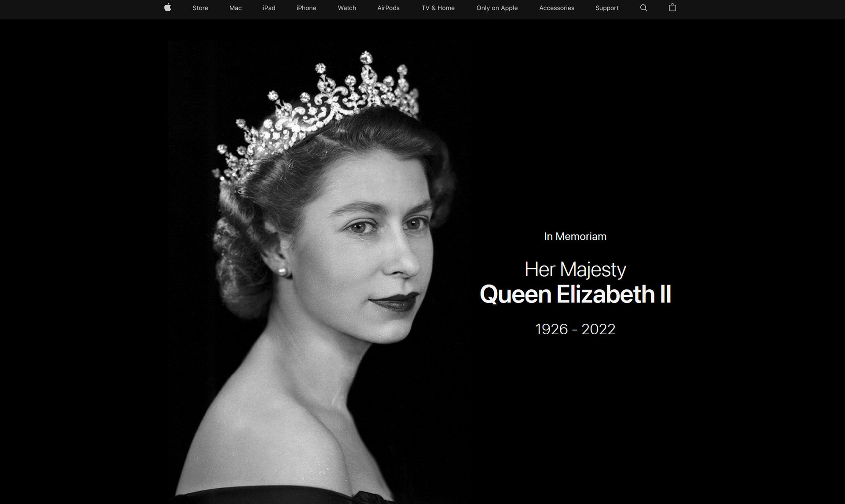Screen dimensions: 845x504
Task: Select iPad in the navigation bar
Action: 269,8
